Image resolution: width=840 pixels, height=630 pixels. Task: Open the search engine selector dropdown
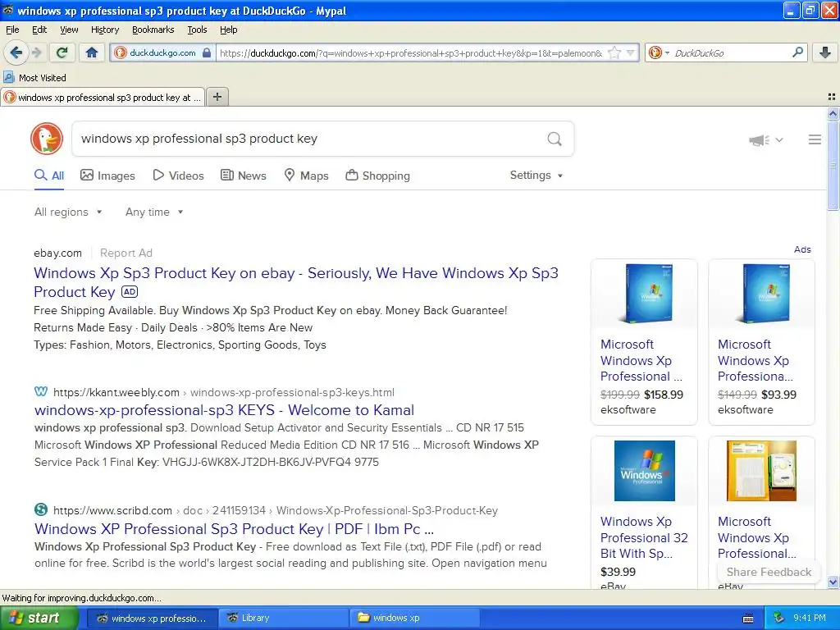[659, 52]
